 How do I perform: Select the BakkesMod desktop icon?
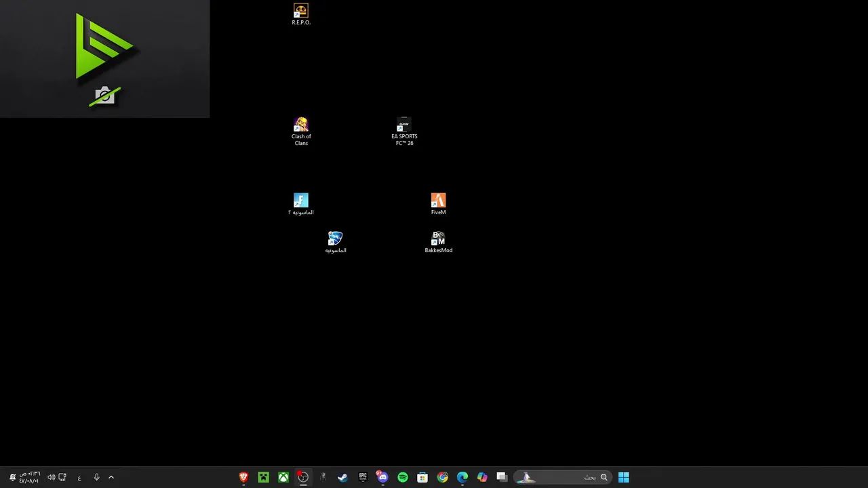point(438,242)
